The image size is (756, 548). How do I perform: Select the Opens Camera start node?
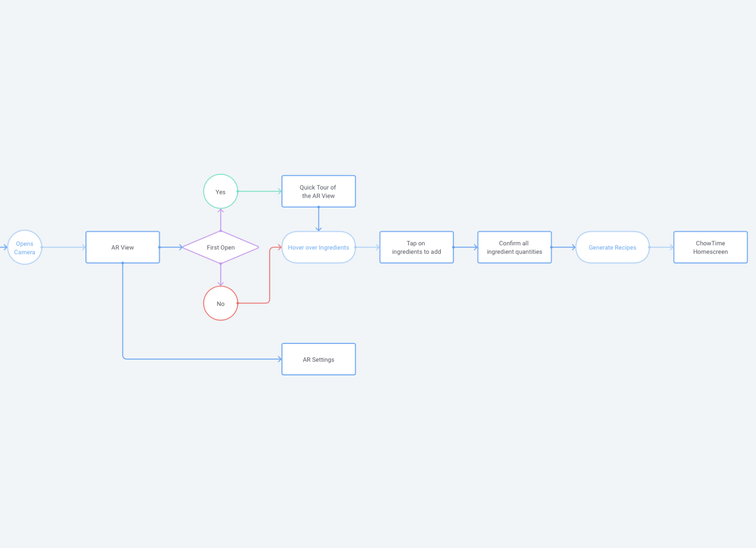[25, 247]
